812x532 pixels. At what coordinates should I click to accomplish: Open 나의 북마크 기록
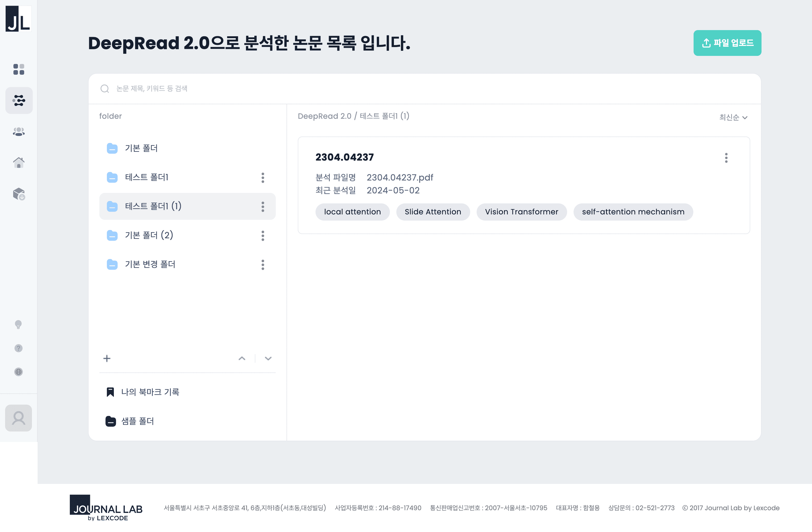coord(150,392)
